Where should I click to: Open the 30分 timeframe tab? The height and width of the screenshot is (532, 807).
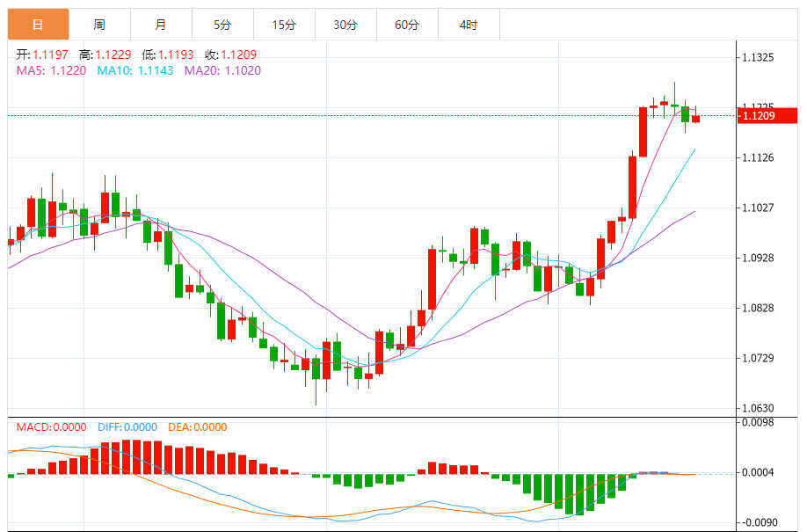pyautogui.click(x=345, y=25)
